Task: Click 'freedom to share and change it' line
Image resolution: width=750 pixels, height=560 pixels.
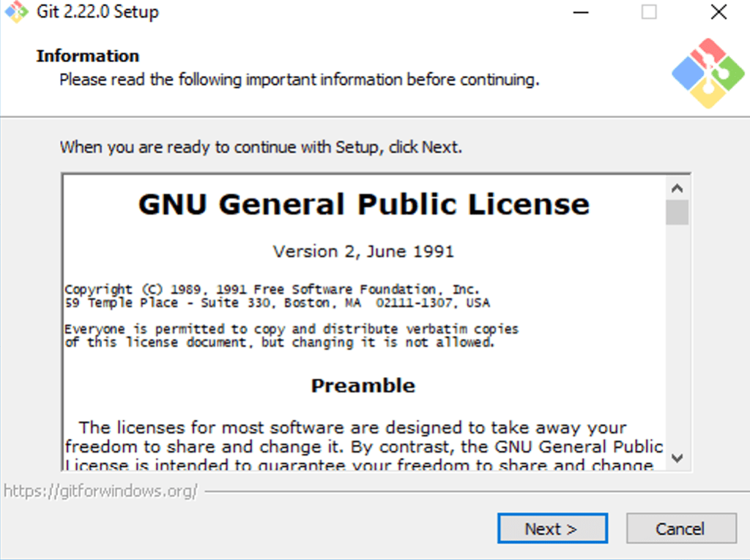Action: 364,447
